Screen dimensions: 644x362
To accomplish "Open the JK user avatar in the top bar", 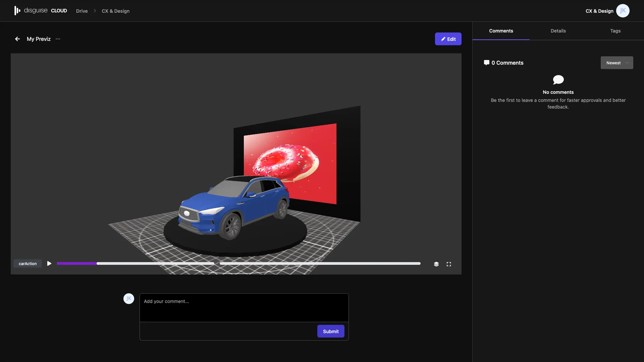I will tap(623, 10).
